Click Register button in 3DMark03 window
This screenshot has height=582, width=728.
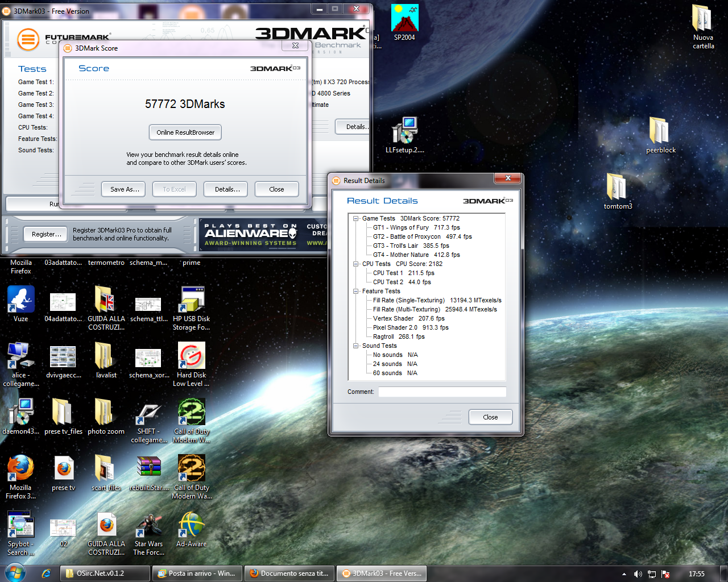(x=47, y=234)
